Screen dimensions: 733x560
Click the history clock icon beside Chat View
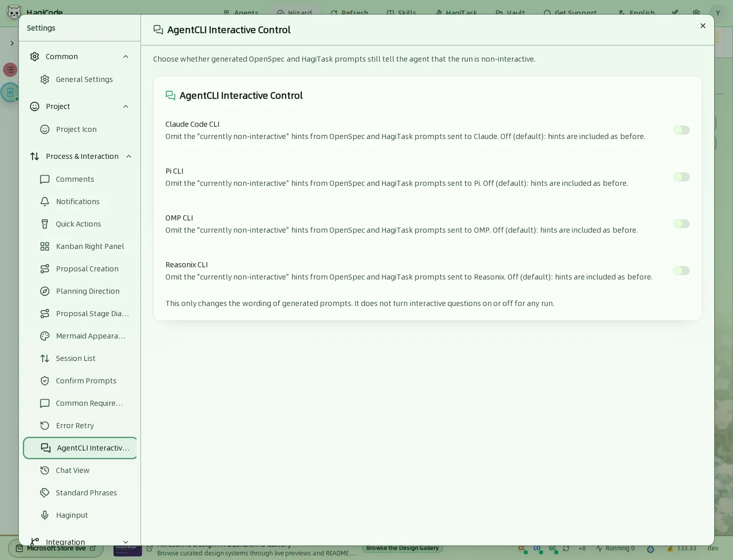(45, 470)
